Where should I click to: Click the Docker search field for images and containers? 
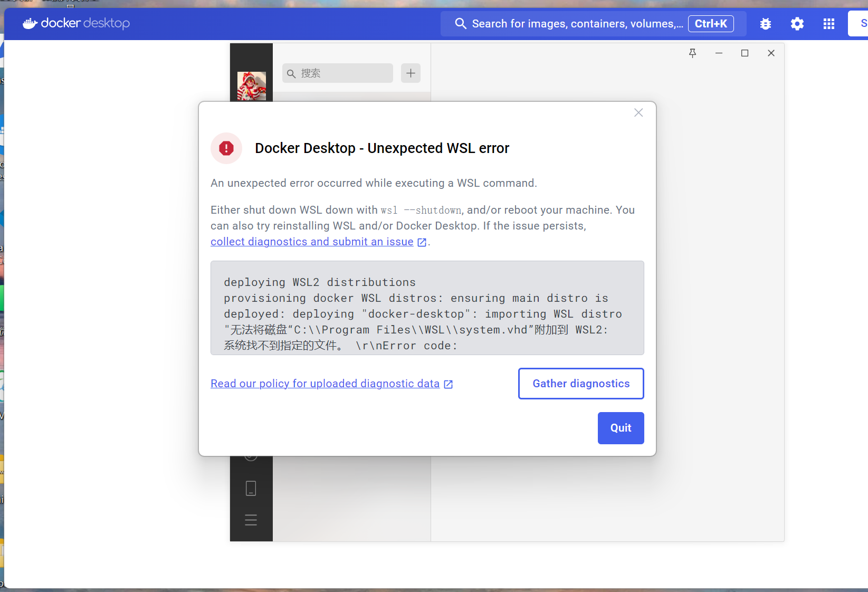tap(575, 23)
